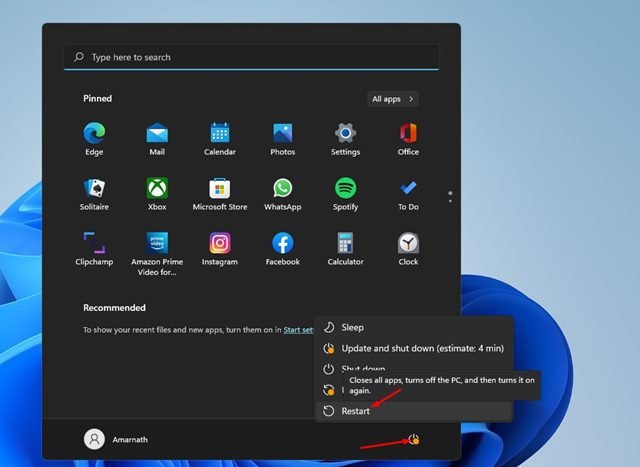
Task: Expand the All apps list
Action: 393,99
